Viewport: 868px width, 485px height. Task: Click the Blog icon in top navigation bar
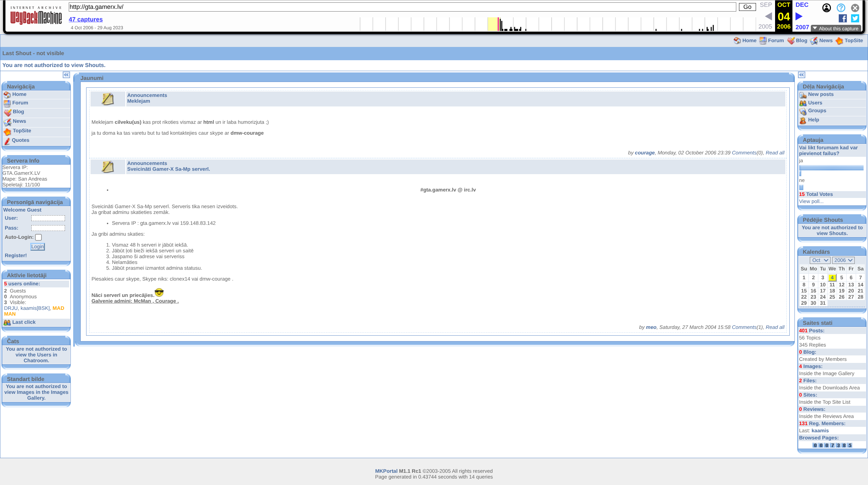point(791,41)
